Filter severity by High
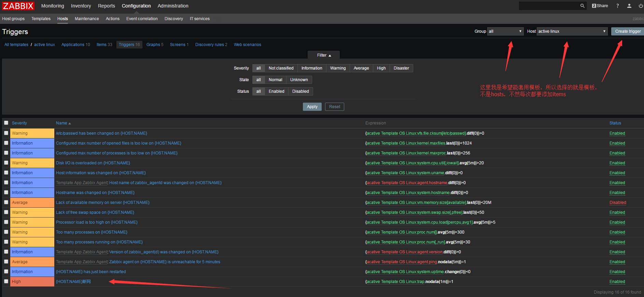644x297 pixels. (x=381, y=68)
